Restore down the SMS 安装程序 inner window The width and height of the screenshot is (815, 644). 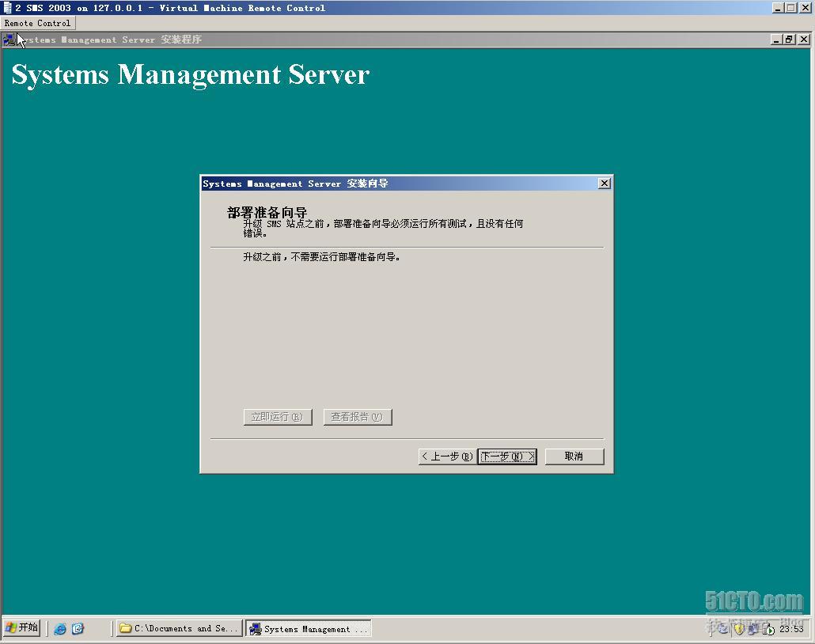point(789,40)
